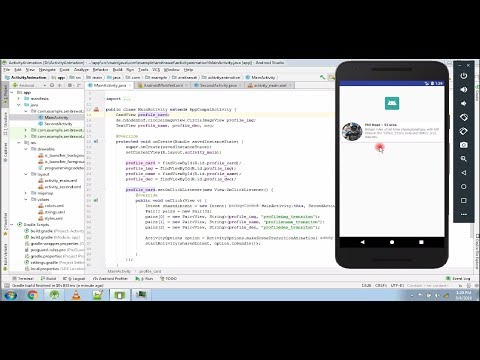Open the Event Log button
The width and height of the screenshot is (480, 360).
tap(458, 278)
